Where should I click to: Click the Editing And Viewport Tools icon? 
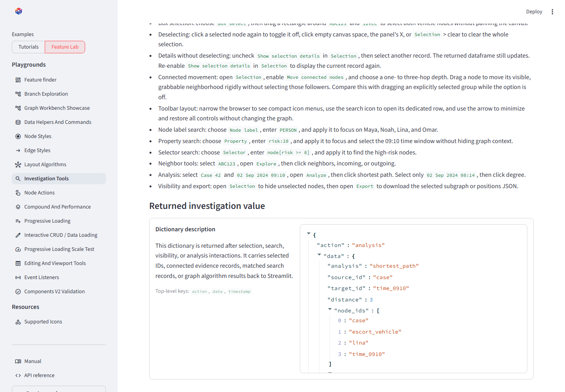pos(18,263)
